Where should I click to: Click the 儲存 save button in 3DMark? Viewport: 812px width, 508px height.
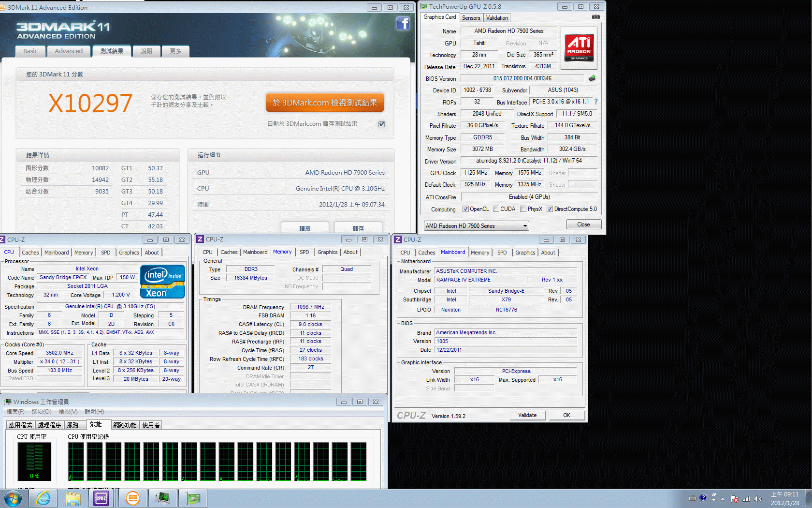[x=358, y=228]
